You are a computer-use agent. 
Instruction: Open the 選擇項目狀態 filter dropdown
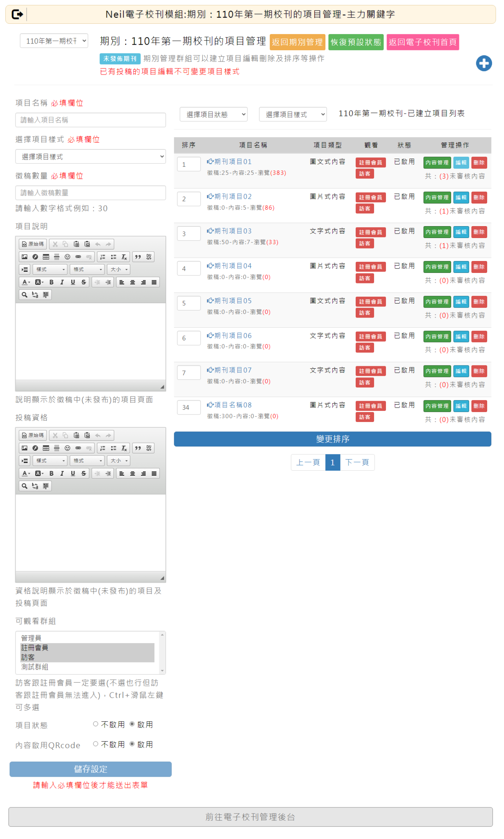pos(213,115)
